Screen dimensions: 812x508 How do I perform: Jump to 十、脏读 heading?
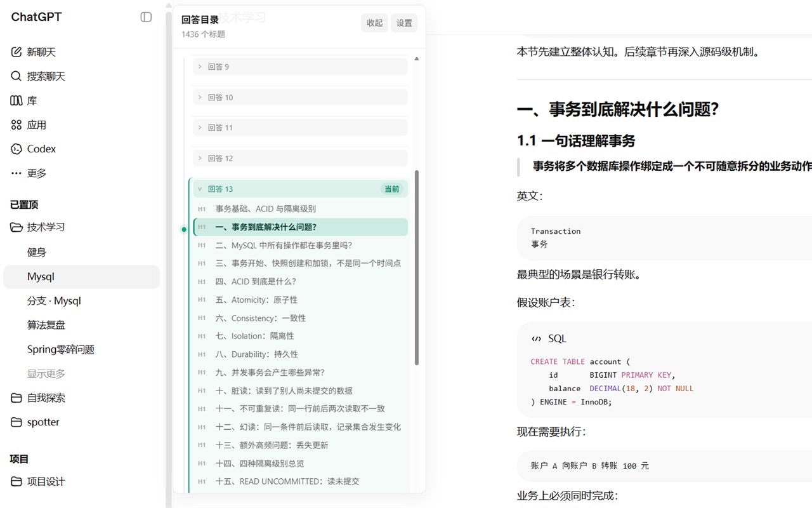(x=301, y=391)
